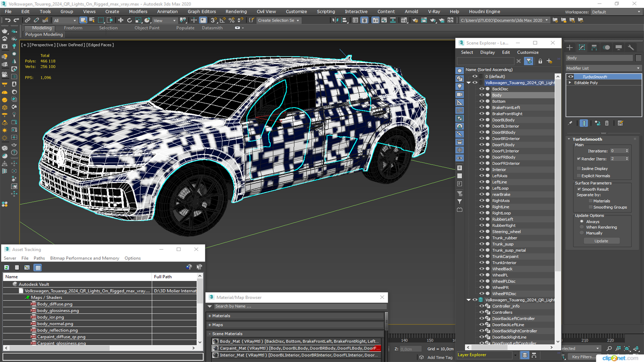
Task: Toggle visibility of the Interior object
Action: tap(482, 170)
